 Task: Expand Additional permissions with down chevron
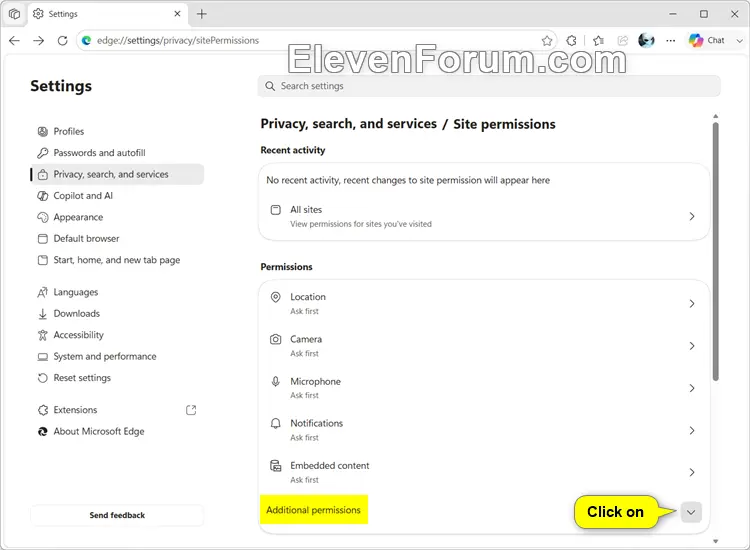691,512
